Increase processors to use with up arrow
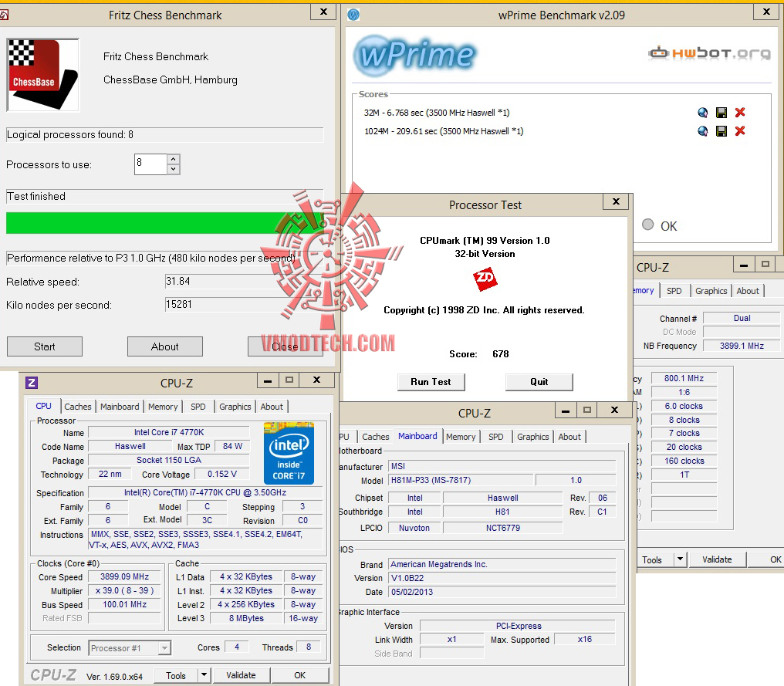The image size is (784, 686). [x=173, y=159]
